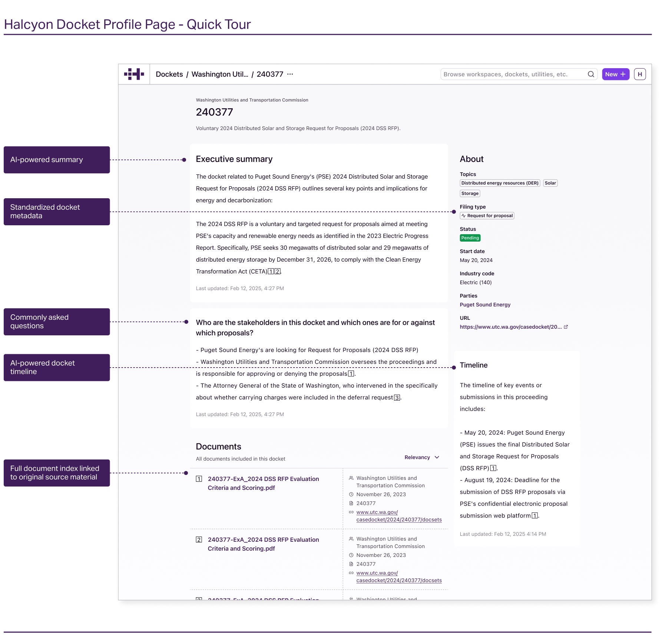Screen dimensions: 662x644
Task: Click the document icon beside 240377 in first row
Action: pyautogui.click(x=351, y=503)
